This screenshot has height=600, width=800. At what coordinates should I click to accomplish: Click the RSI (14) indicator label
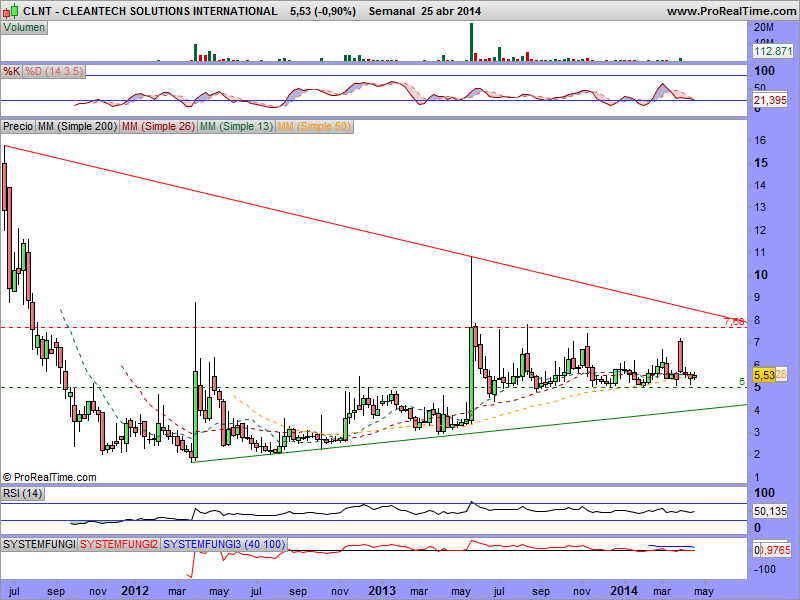pos(22,493)
